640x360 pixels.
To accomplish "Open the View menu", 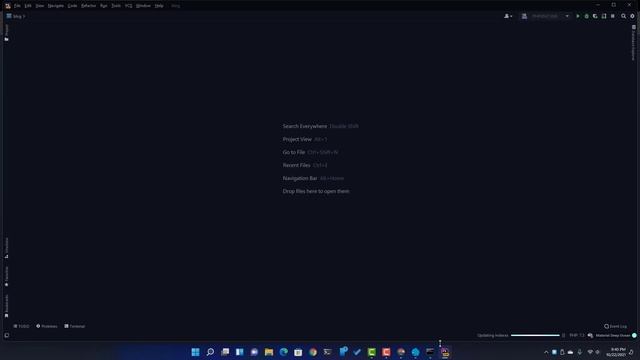I will pyautogui.click(x=40, y=6).
